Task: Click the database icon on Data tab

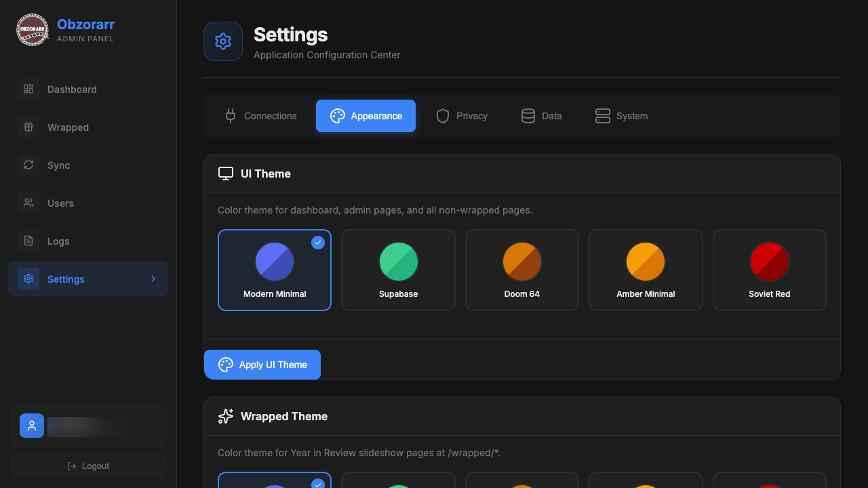Action: coord(528,116)
